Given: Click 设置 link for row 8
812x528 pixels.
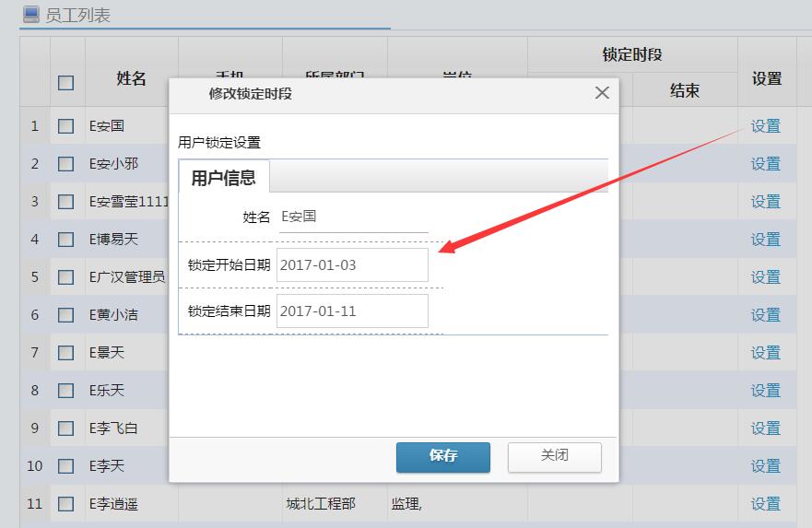Looking at the screenshot, I should tap(765, 391).
